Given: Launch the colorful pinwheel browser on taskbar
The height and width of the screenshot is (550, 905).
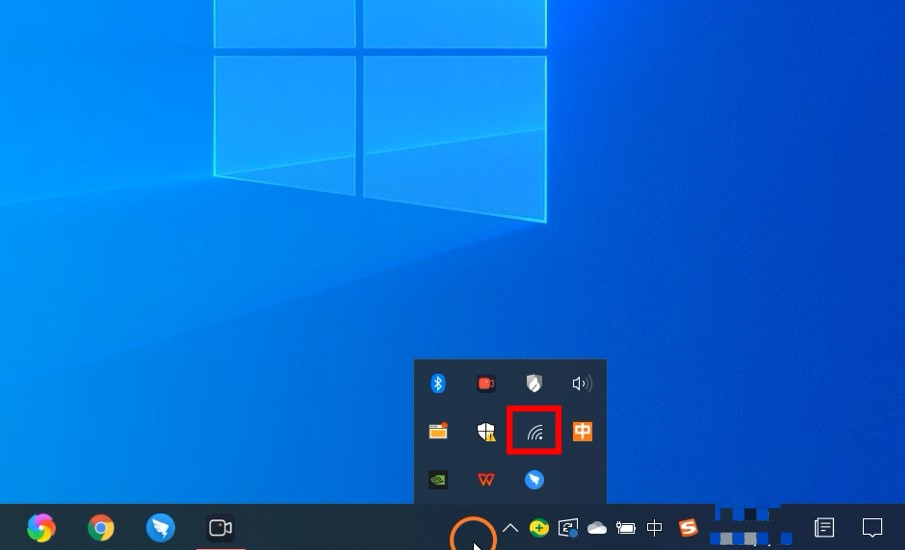Looking at the screenshot, I should click(x=41, y=527).
